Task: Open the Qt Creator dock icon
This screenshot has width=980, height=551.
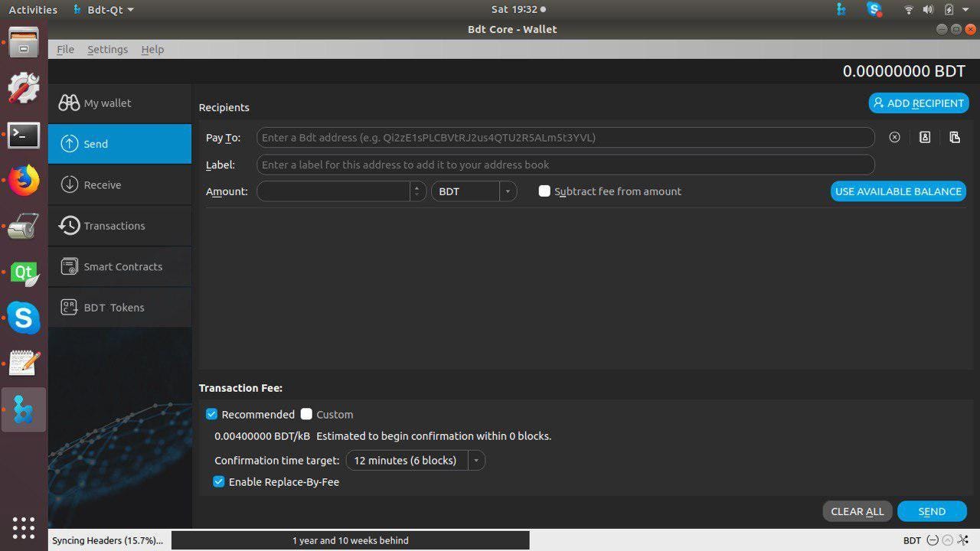Action: 24,272
